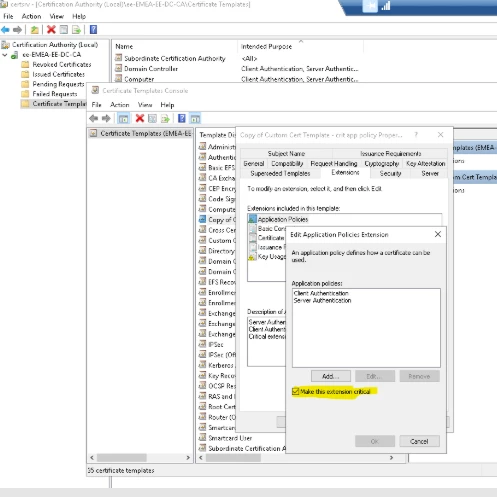Click the red X delete icon in certsrv toolbar
This screenshot has width=497, height=497.
coord(51,30)
